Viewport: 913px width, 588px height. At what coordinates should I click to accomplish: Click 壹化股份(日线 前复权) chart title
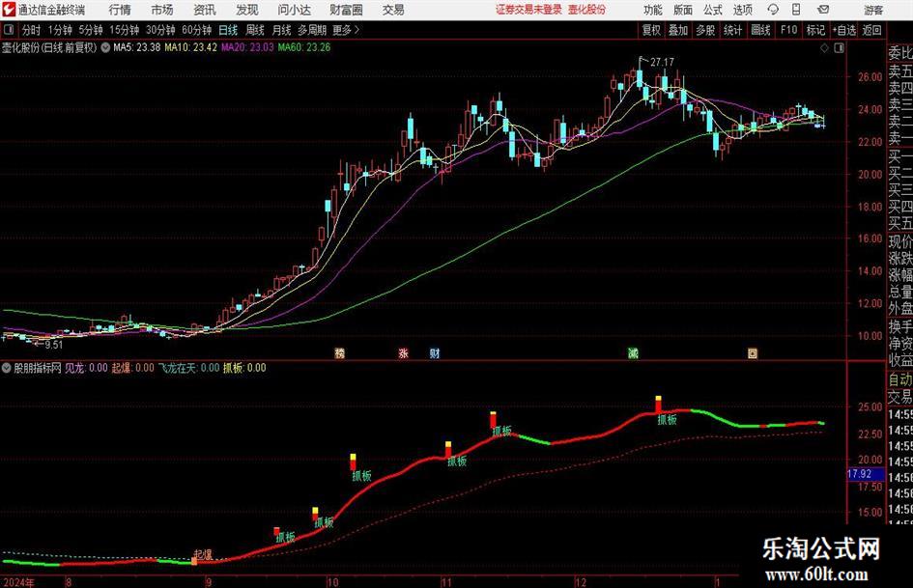(x=48, y=47)
